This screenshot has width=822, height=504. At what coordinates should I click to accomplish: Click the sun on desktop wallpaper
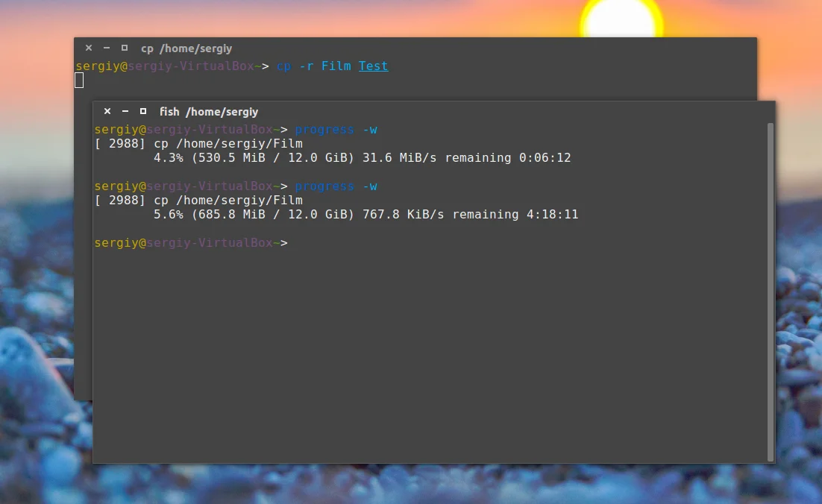[x=621, y=19]
